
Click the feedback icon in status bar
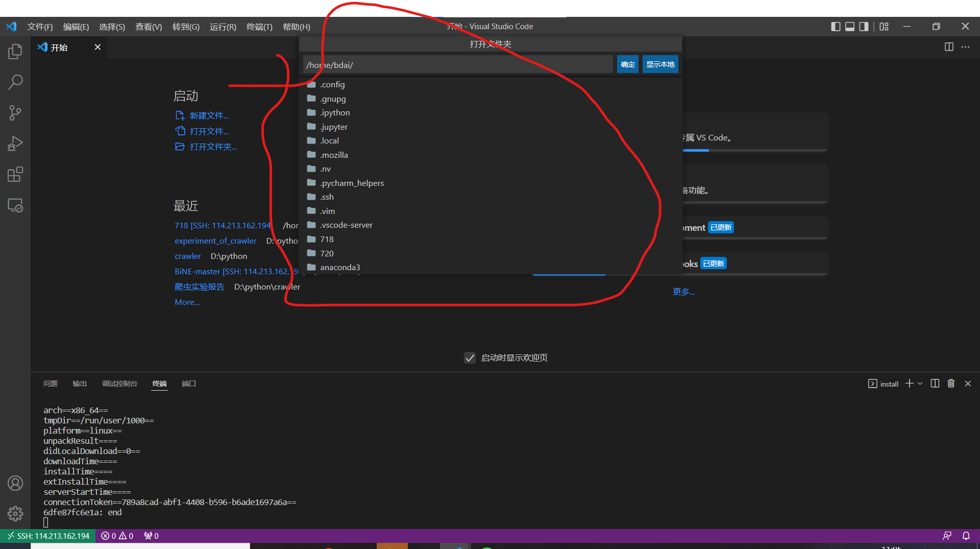point(947,536)
